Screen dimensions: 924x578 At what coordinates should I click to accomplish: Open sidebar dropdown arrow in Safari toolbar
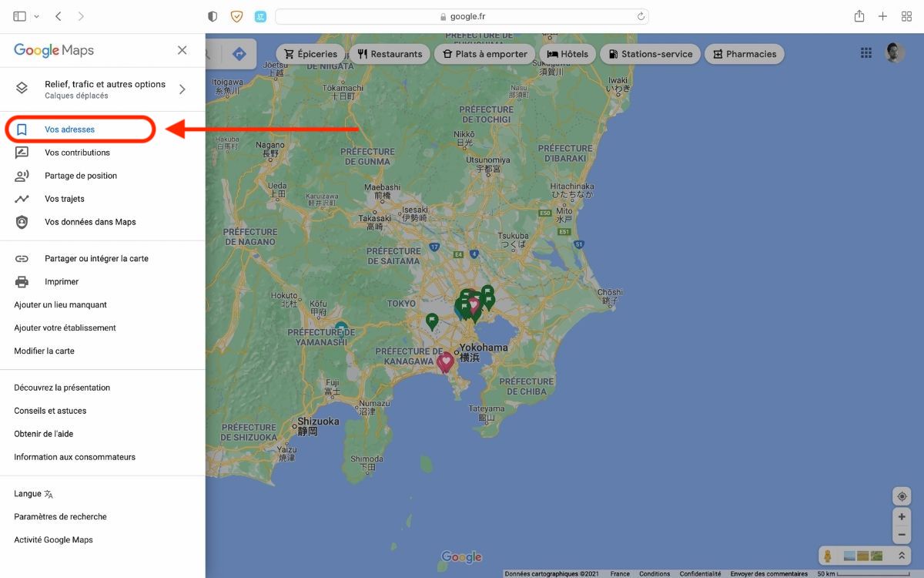tap(36, 16)
